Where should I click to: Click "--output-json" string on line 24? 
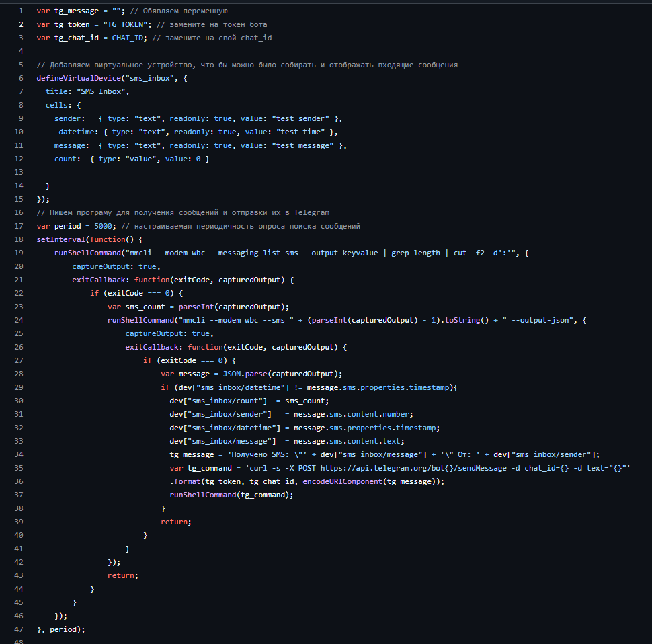[x=538, y=320]
